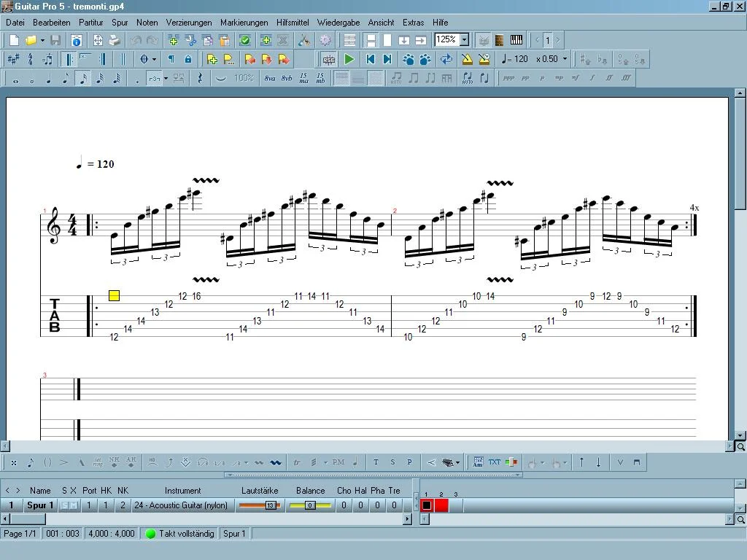Click the print icon in toolbar
The height and width of the screenshot is (560, 747).
tap(115, 40)
